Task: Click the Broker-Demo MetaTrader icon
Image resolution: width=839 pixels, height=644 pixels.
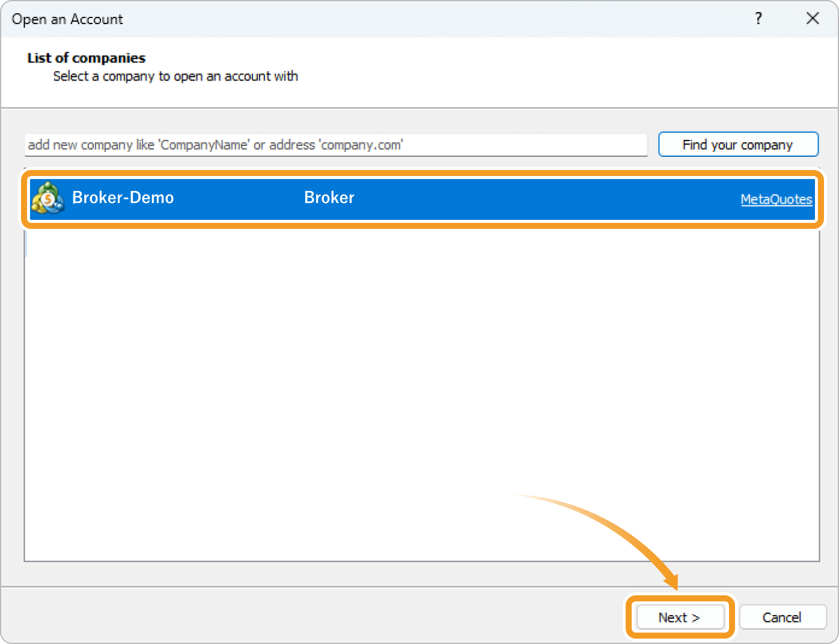Action: pyautogui.click(x=48, y=198)
